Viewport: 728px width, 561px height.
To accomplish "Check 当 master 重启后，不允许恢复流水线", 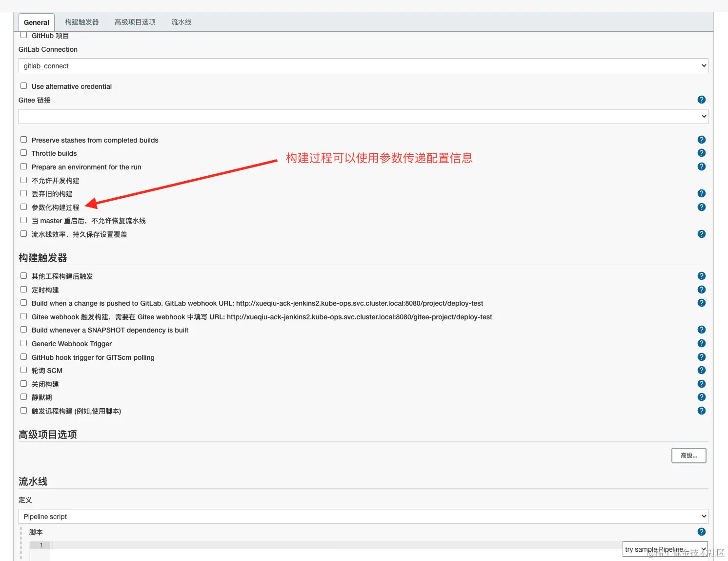I will pyautogui.click(x=23, y=220).
